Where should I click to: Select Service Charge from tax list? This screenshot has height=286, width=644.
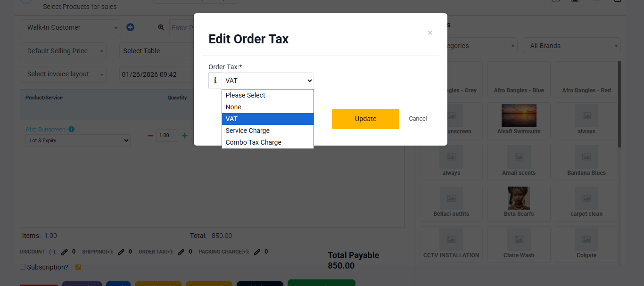click(x=268, y=131)
